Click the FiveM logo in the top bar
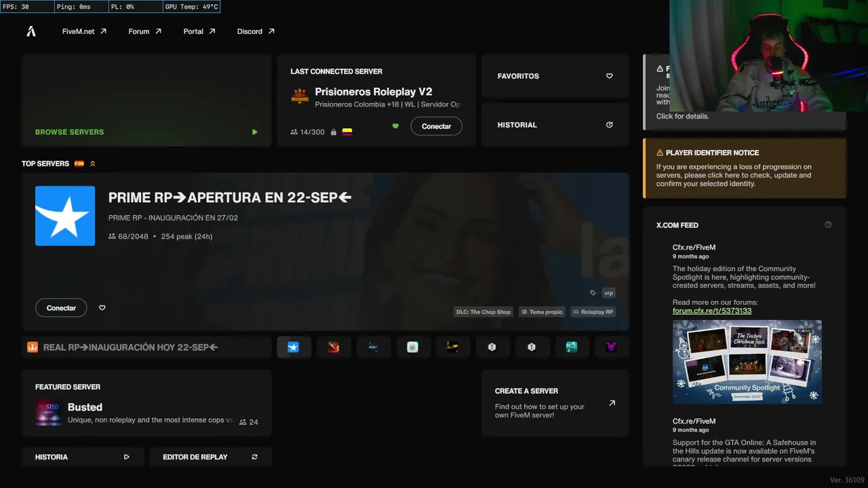Image resolution: width=868 pixels, height=488 pixels. tap(31, 31)
